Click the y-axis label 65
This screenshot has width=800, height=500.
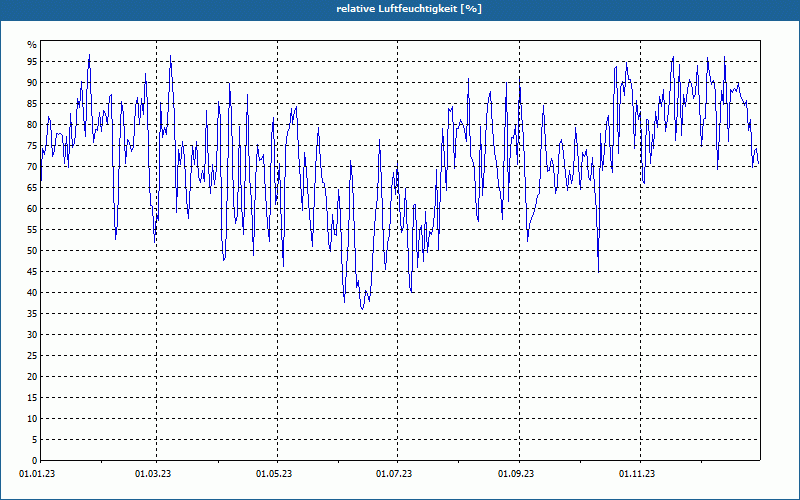(32, 188)
